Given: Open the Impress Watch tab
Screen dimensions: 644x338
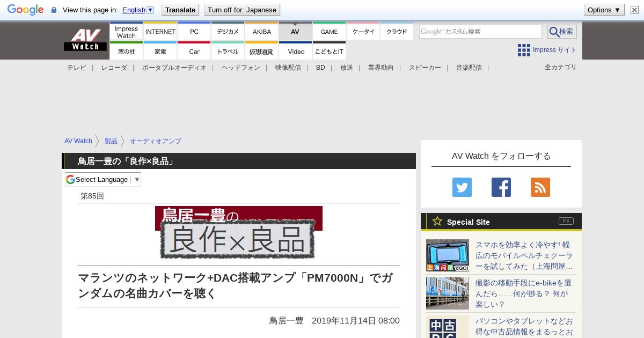Looking at the screenshot, I should pos(126,31).
